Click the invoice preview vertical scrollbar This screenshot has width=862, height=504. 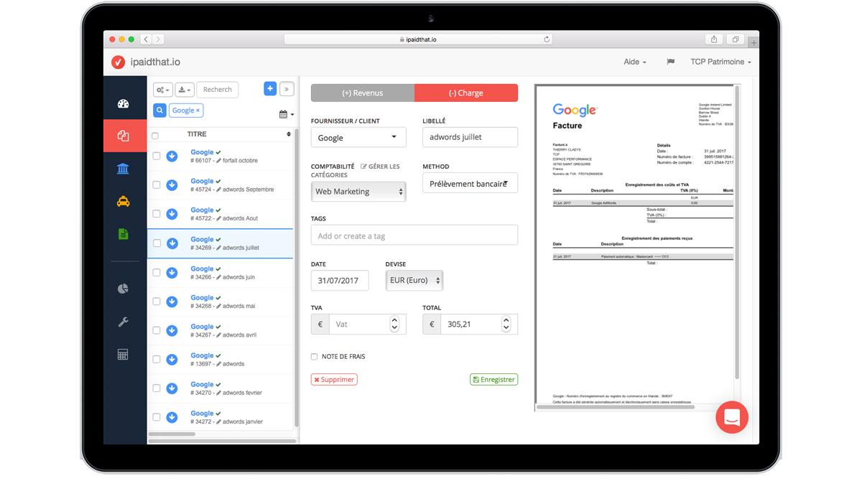[x=736, y=233]
